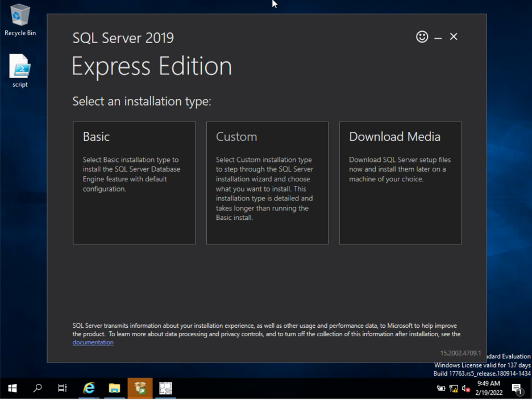
Task: Select the Custom installation type
Action: pos(267,182)
